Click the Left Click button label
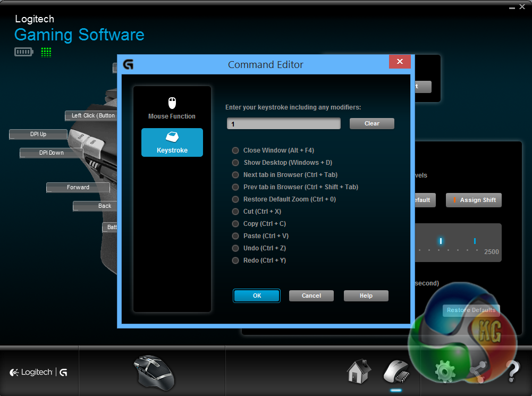The width and height of the screenshot is (532, 396). point(91,116)
